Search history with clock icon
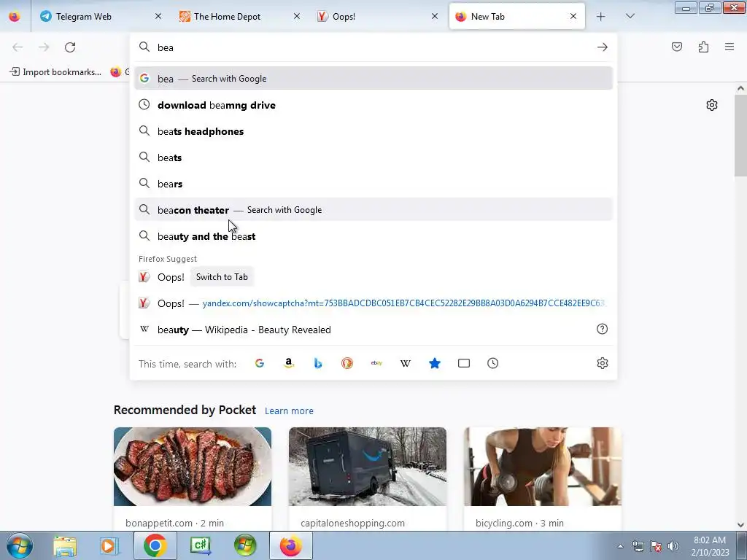Viewport: 747px width, 560px height. [x=492, y=363]
